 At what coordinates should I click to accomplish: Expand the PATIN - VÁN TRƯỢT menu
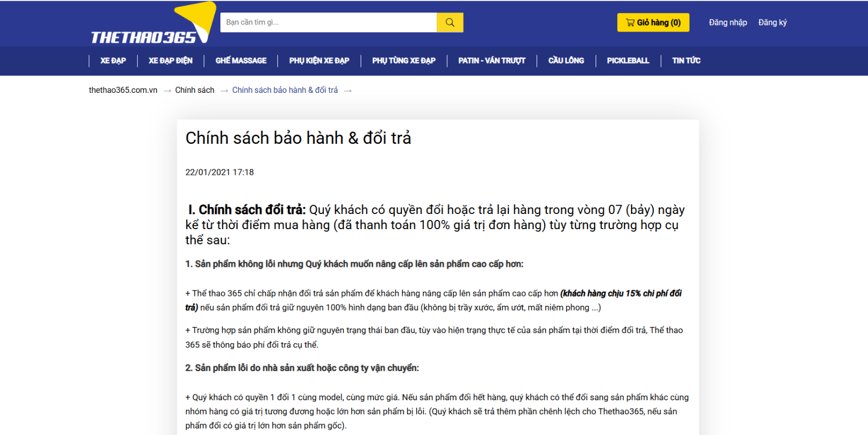coord(492,60)
